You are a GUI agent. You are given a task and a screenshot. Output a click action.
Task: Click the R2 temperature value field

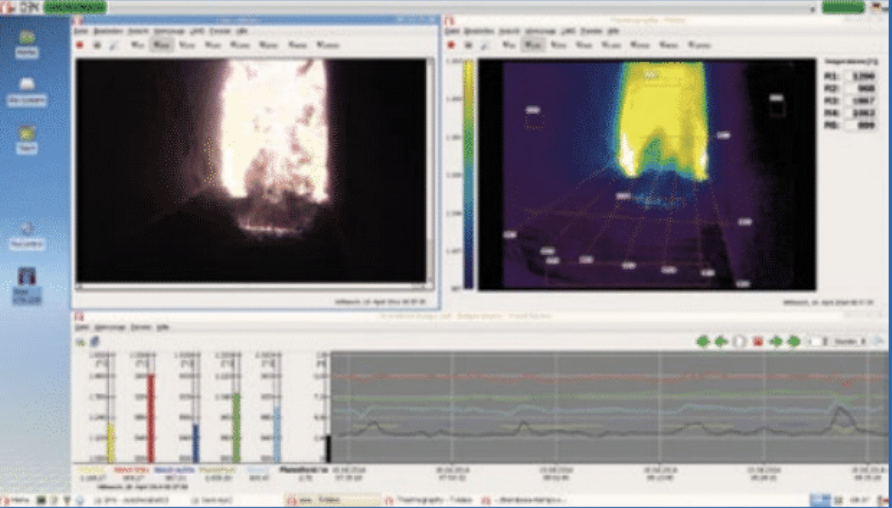pyautogui.click(x=861, y=89)
